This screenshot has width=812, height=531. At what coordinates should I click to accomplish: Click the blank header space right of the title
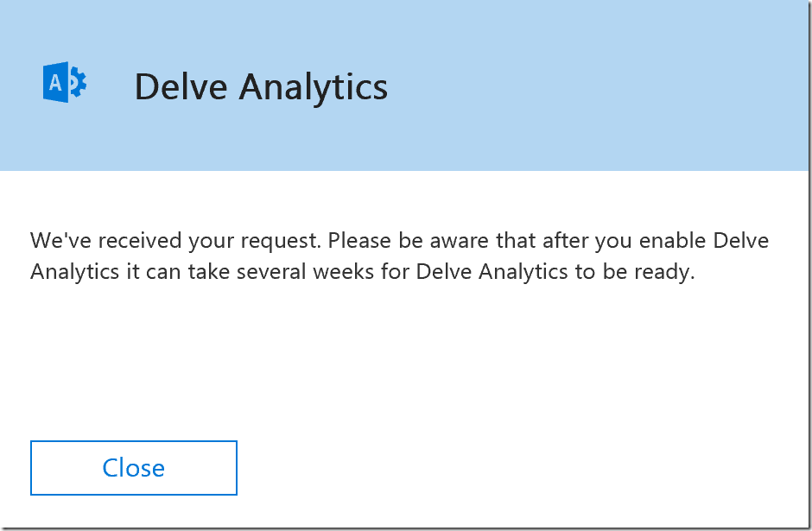click(595, 85)
